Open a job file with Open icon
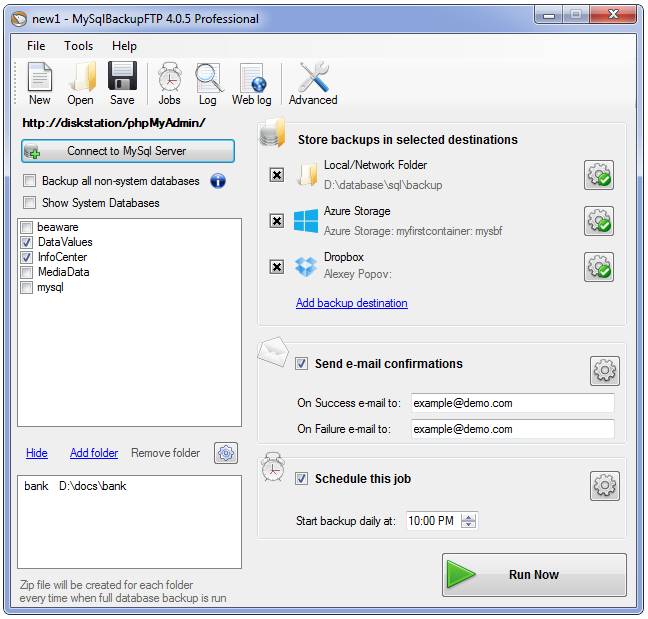 [80, 83]
